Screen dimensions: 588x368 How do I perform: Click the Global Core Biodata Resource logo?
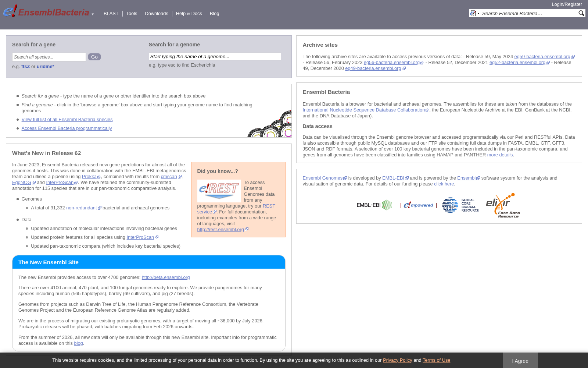(x=460, y=205)
